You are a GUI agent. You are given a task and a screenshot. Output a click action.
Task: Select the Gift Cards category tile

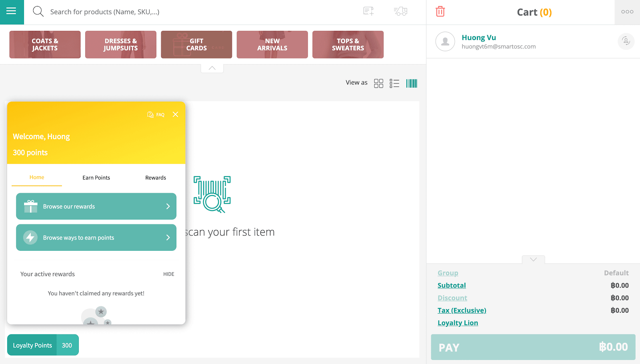coord(196,45)
